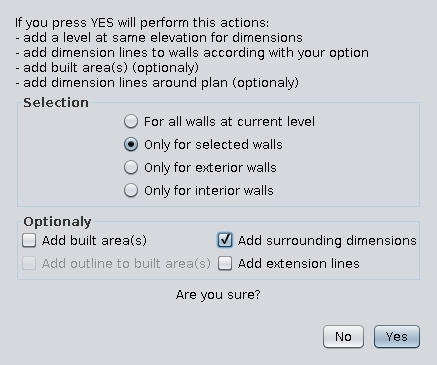Click the "add built area(s) (optionaly)" description line
The width and height of the screenshot is (437, 365).
point(107,68)
